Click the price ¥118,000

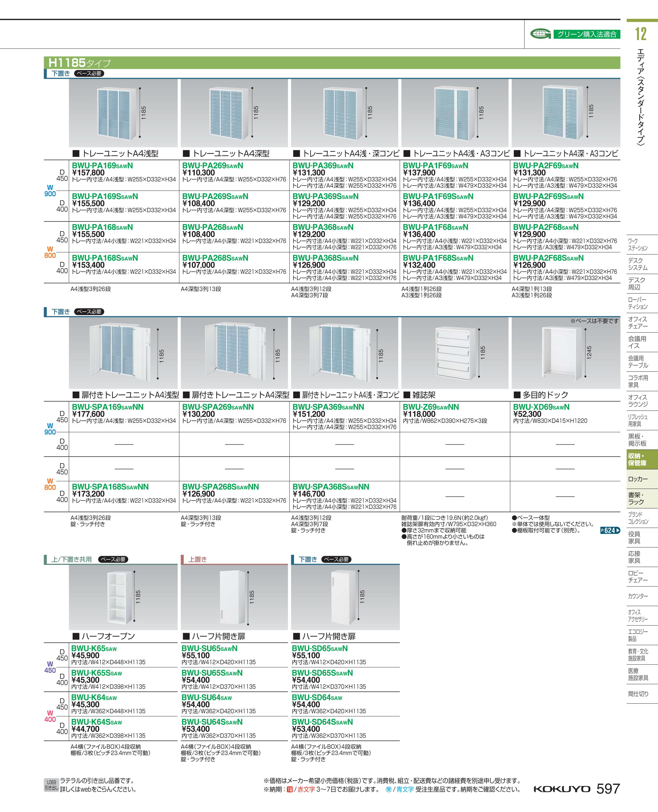click(x=419, y=414)
